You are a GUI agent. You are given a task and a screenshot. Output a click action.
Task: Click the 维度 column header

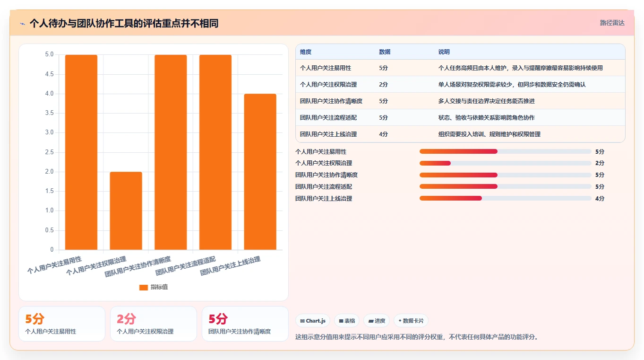point(306,52)
